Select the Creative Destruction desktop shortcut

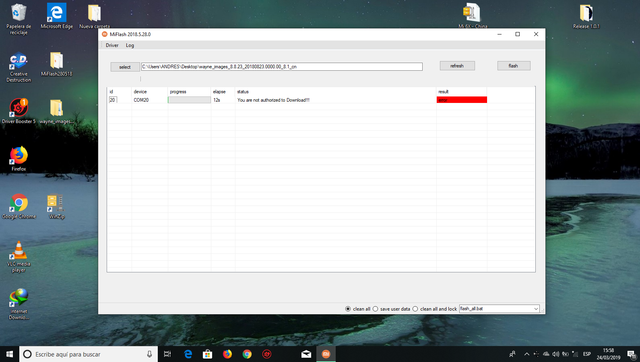[x=18, y=67]
